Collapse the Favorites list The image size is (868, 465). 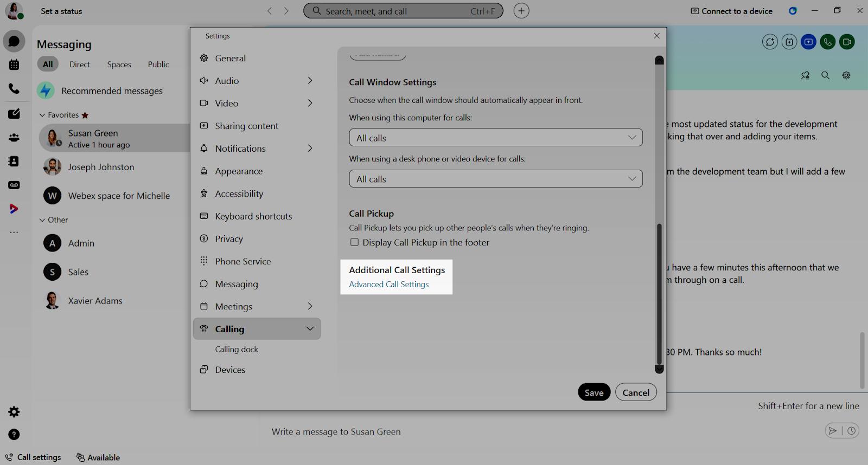tap(42, 115)
